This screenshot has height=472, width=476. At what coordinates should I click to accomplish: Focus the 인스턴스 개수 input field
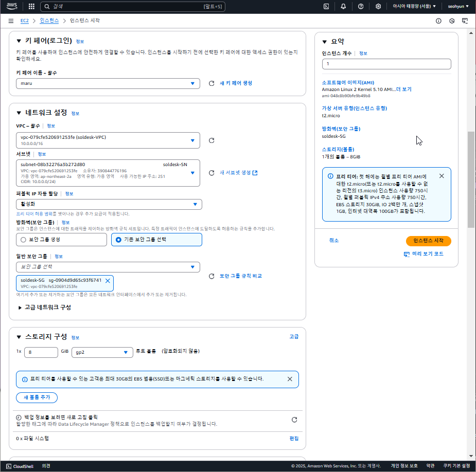(x=386, y=64)
